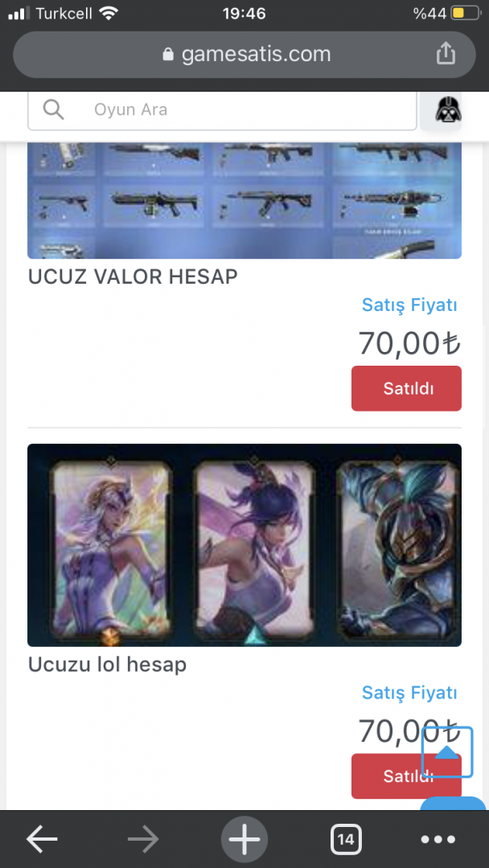The image size is (489, 868).
Task: Focus the Oyun Ara search field
Action: click(x=222, y=109)
